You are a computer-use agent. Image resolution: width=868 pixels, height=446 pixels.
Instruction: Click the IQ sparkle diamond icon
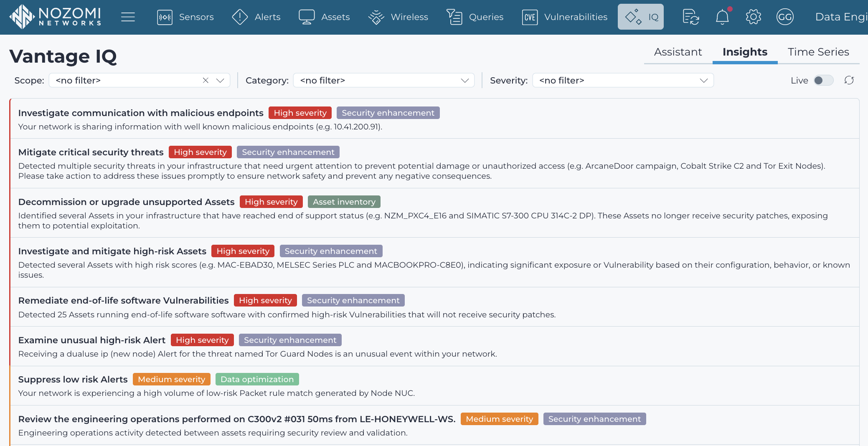pyautogui.click(x=633, y=17)
